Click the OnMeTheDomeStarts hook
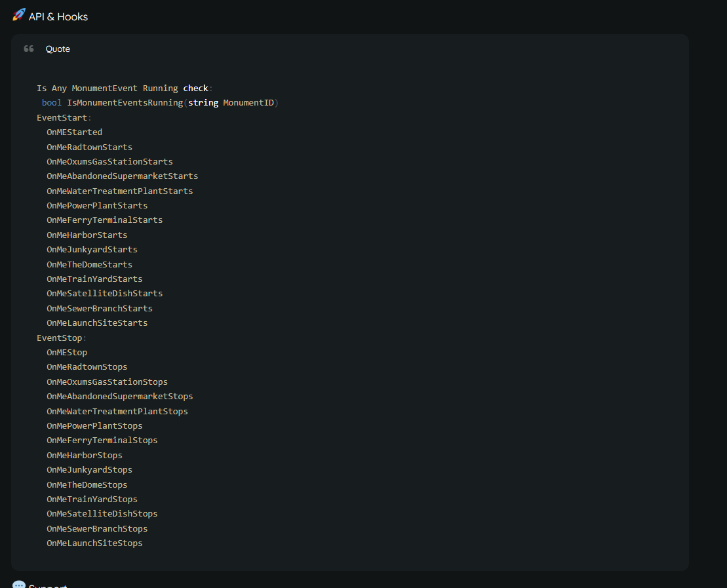Screen dimensions: 727x588 [x=90, y=264]
